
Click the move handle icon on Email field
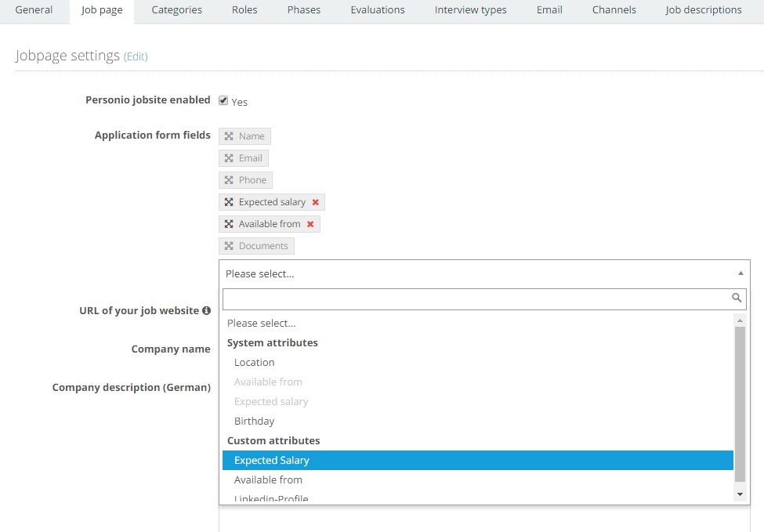(229, 158)
